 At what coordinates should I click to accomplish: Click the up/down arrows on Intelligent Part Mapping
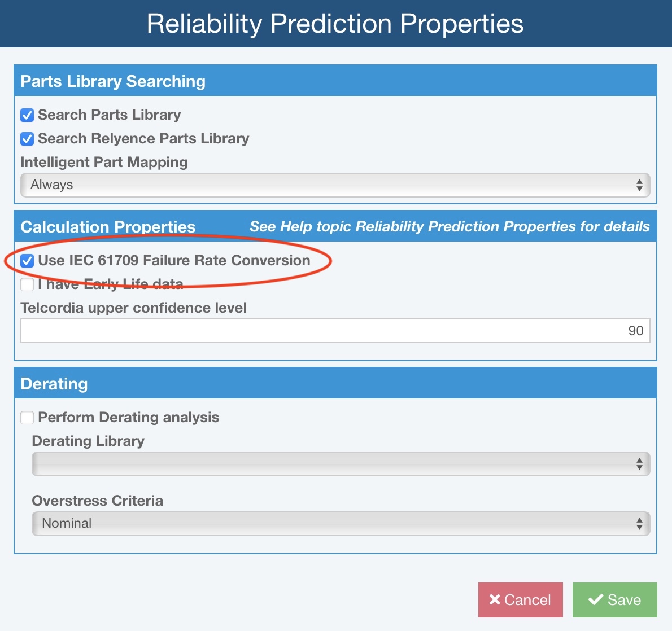(639, 185)
